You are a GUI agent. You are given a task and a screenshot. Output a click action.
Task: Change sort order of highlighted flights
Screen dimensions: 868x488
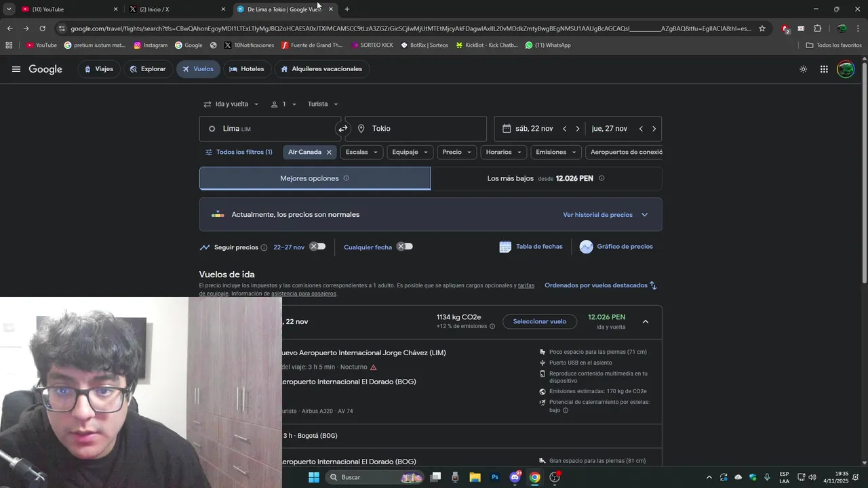(x=601, y=285)
